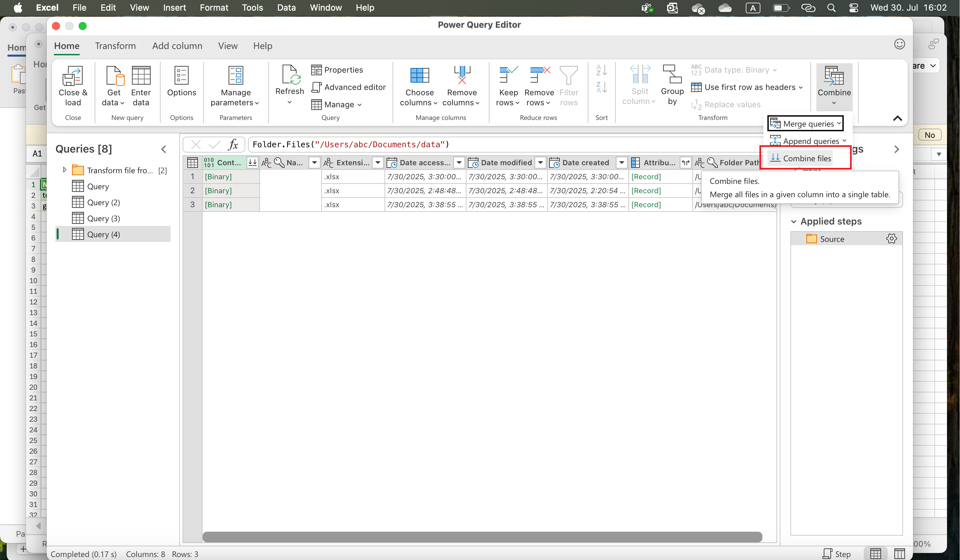
Task: Open Data type: Binary dropdown
Action: 734,70
